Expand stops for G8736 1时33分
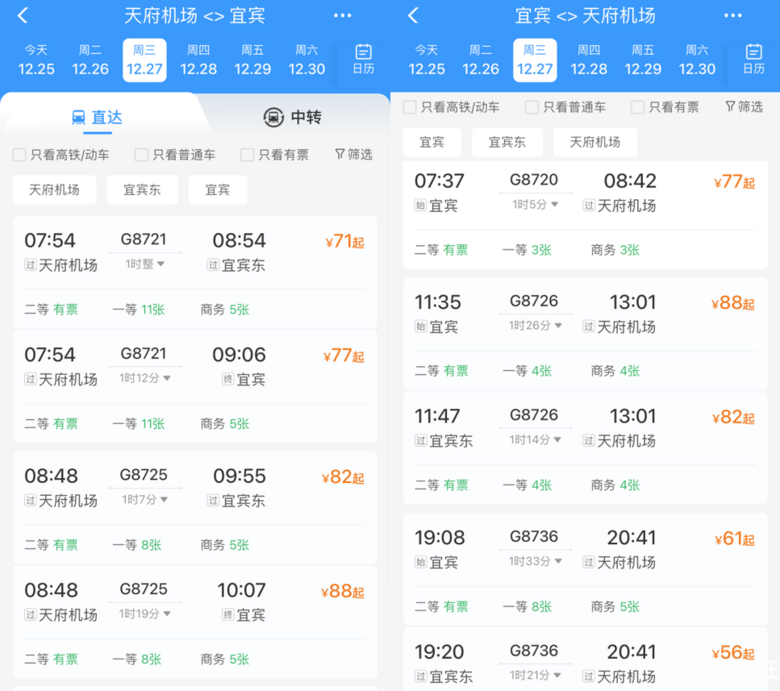The image size is (780, 691). [x=535, y=561]
